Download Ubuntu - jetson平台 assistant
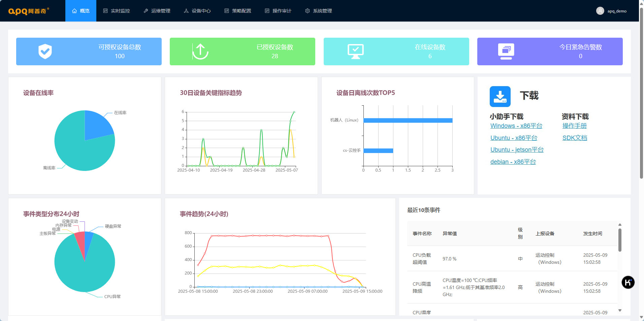 click(517, 150)
